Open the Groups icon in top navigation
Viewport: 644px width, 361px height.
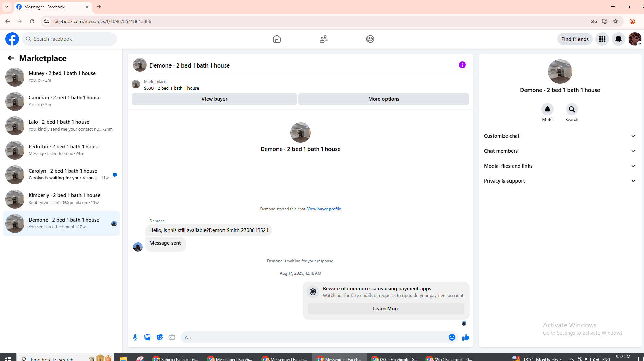(370, 39)
